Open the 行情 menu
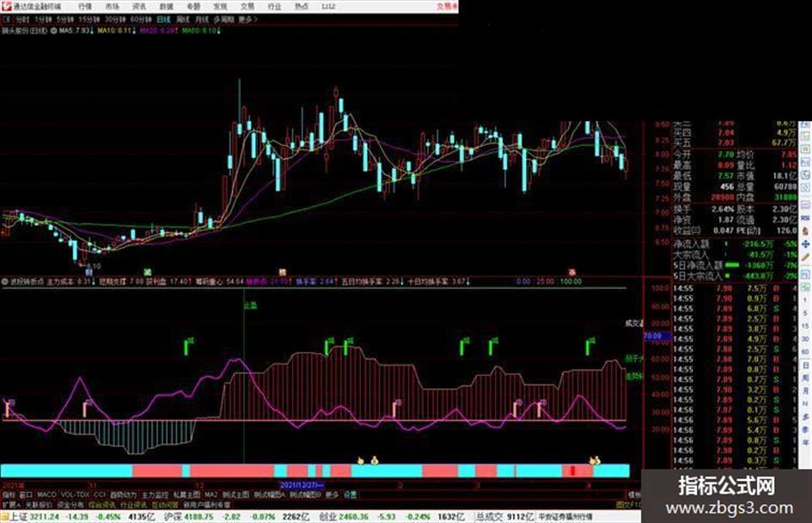 85,7
